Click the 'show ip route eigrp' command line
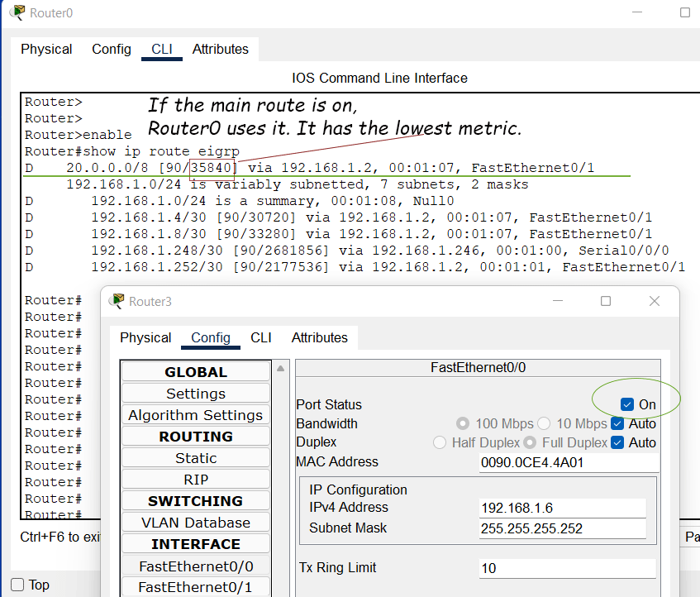Image resolution: width=700 pixels, height=597 pixels. [132, 151]
